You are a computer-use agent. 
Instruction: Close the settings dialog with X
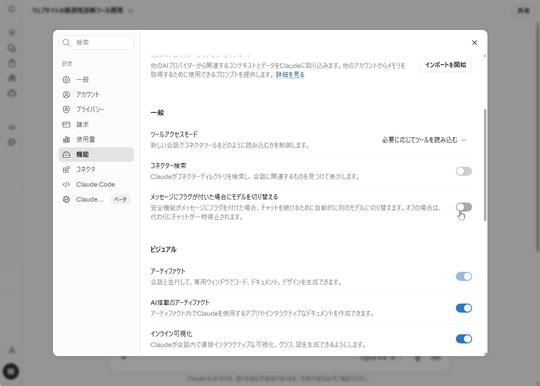click(474, 42)
